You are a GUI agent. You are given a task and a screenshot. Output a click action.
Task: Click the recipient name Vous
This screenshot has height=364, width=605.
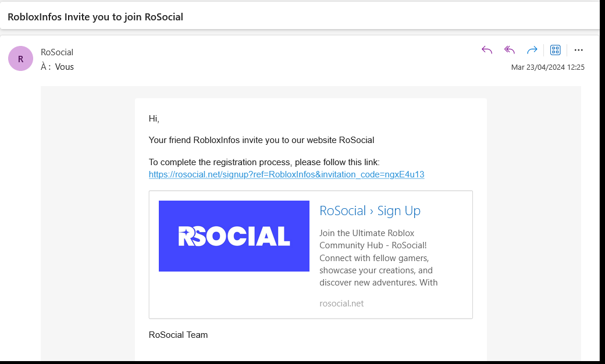[x=65, y=67]
